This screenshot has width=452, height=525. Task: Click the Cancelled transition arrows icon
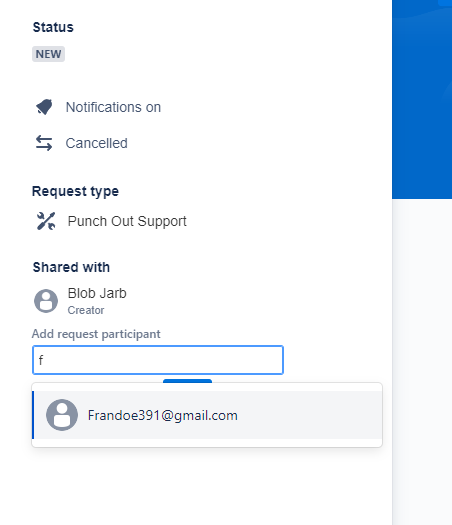tap(44, 143)
